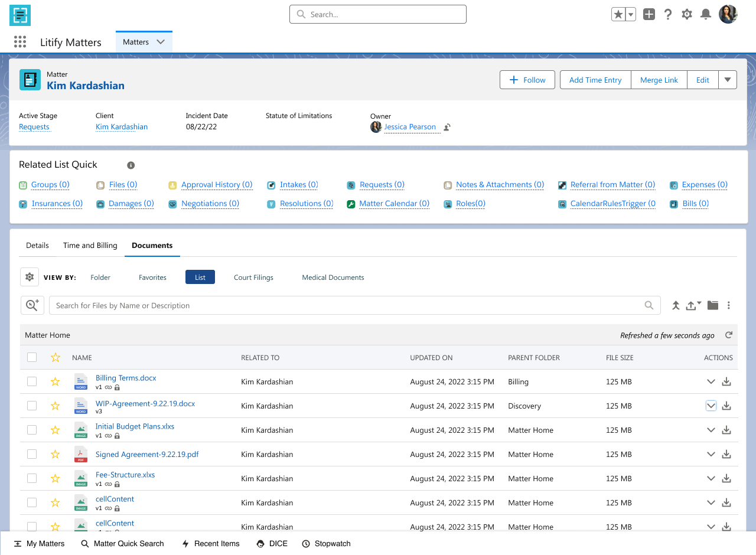This screenshot has width=756, height=555.
Task: Open document view settings gear
Action: pyautogui.click(x=30, y=277)
